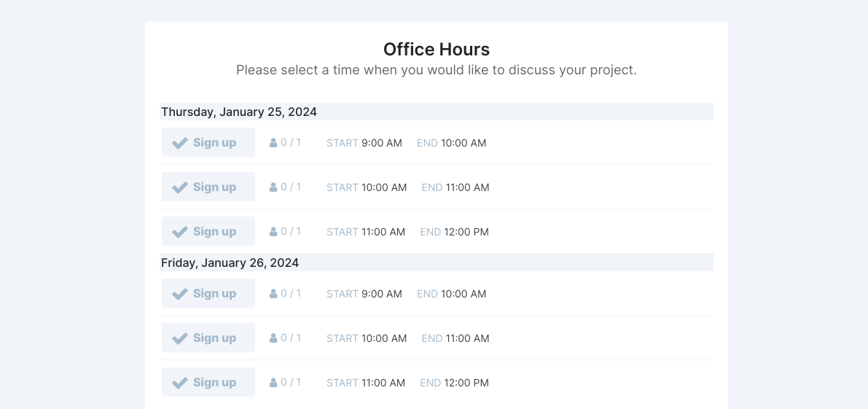Screen dimensions: 868x409
Task: Sign up for Friday 11:00 AM slot
Action: 208,382
